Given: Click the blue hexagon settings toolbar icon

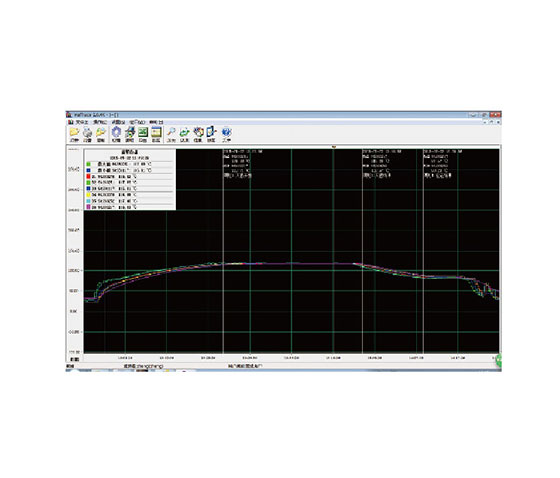Looking at the screenshot, I should [116, 133].
